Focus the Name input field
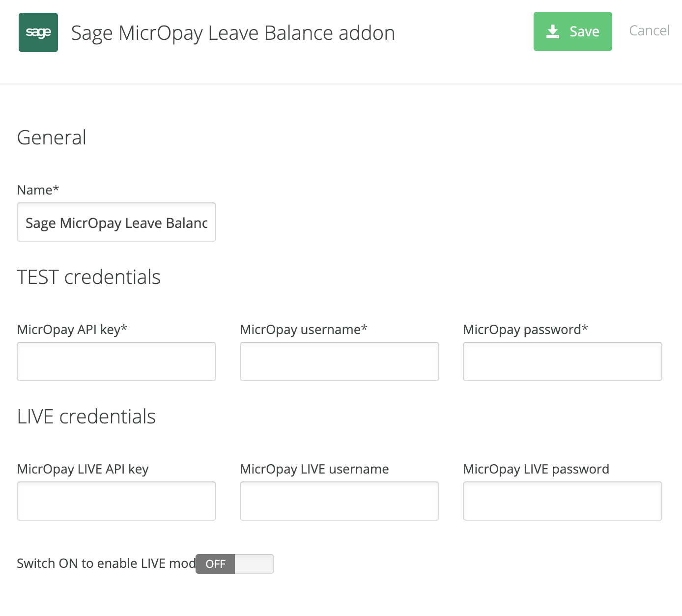This screenshot has height=616, width=682. click(x=116, y=222)
